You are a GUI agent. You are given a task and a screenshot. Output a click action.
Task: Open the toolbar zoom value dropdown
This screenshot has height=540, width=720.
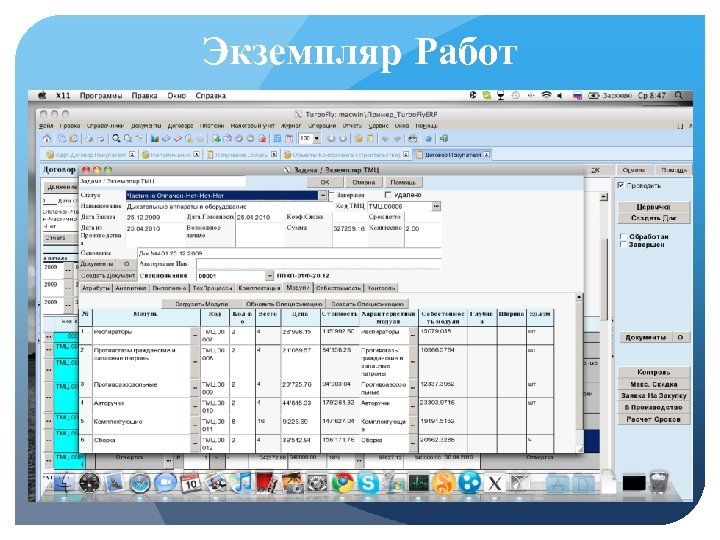point(316,138)
